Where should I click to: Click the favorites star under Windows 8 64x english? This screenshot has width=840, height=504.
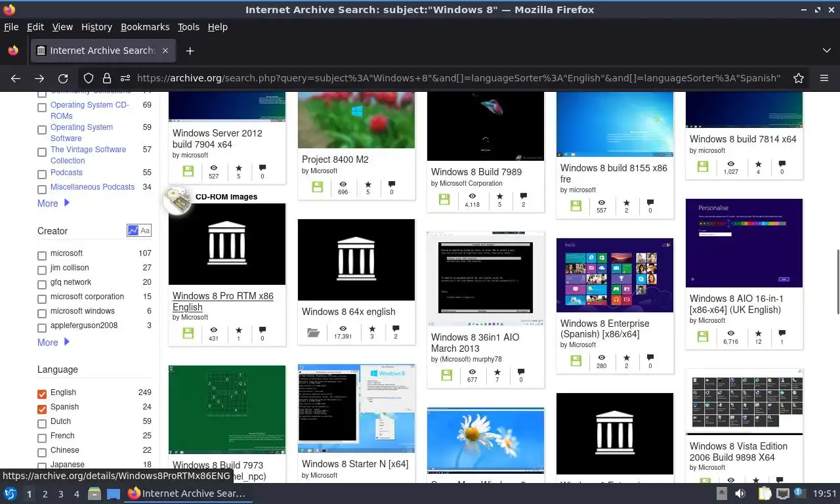click(372, 329)
